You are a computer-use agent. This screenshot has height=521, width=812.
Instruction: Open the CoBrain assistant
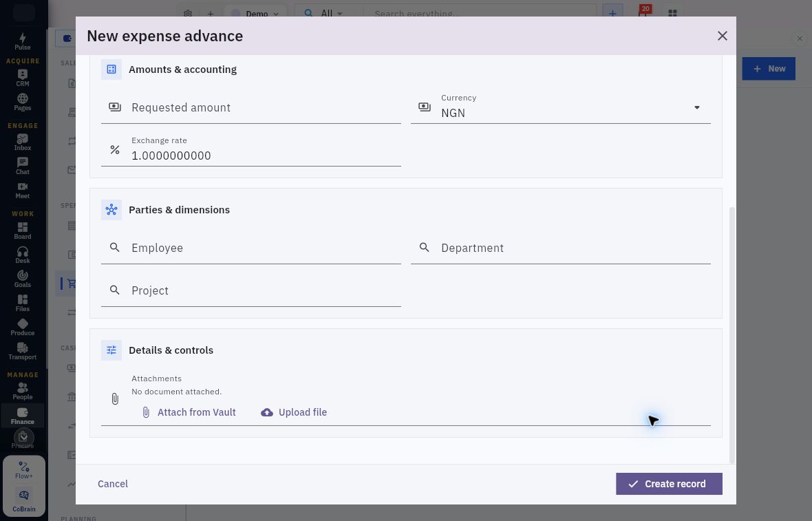(24, 501)
